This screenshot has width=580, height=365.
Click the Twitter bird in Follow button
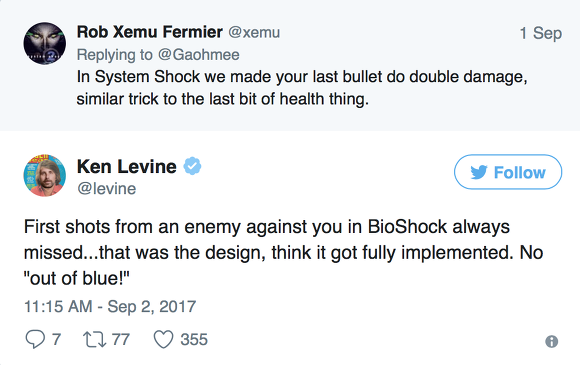479,172
